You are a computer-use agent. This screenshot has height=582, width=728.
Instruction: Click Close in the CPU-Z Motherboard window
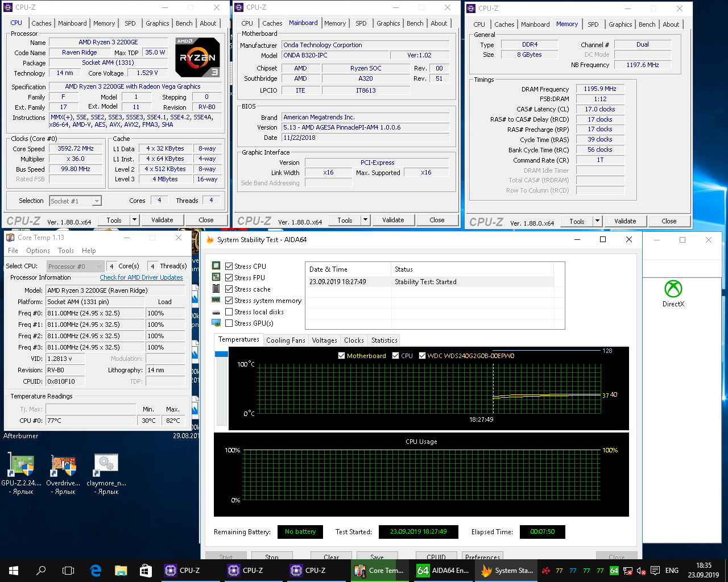(437, 220)
